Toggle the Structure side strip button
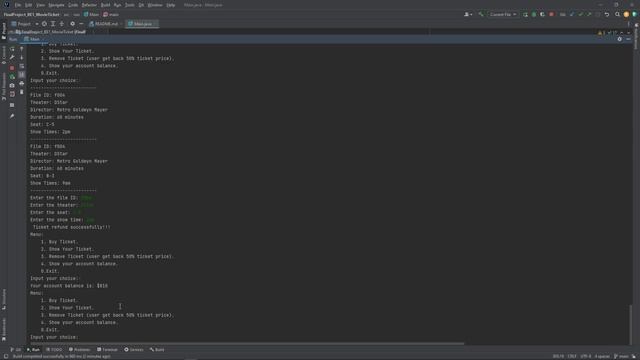This screenshot has width=640, height=360. (4, 300)
